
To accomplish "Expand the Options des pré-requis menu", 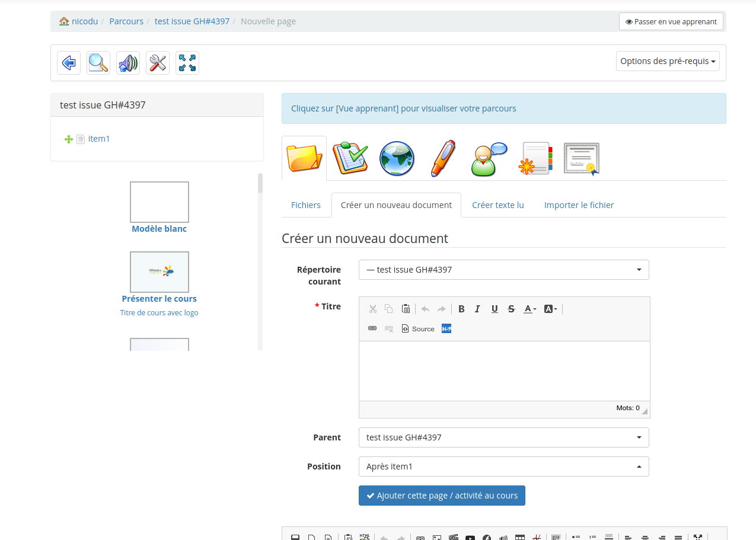I will pos(668,60).
